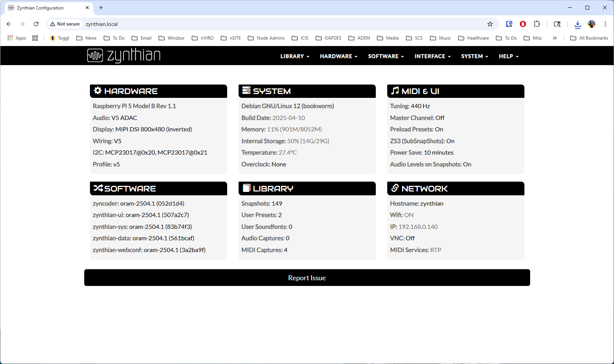Click the Report Issue button

[307, 278]
